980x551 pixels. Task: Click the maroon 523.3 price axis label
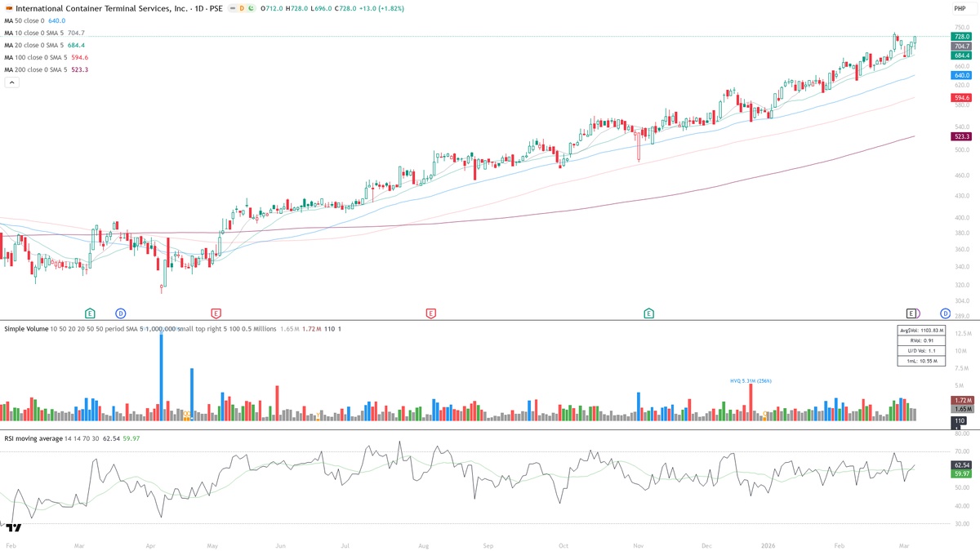point(961,136)
